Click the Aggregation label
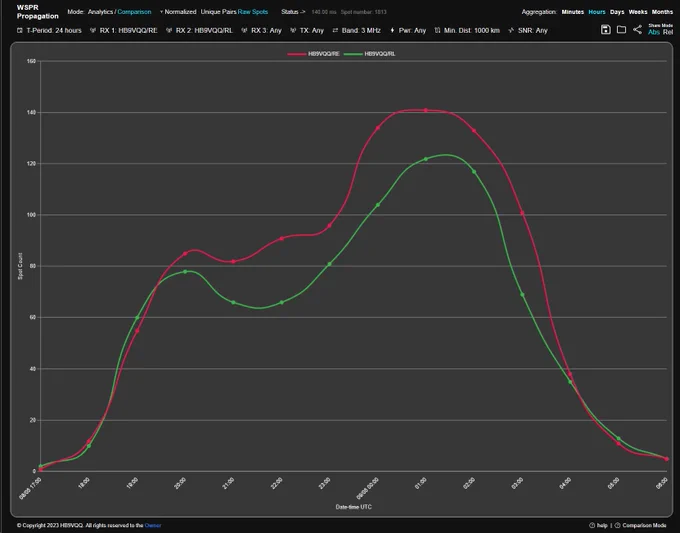Screen dimensions: 680x533 (x=539, y=12)
